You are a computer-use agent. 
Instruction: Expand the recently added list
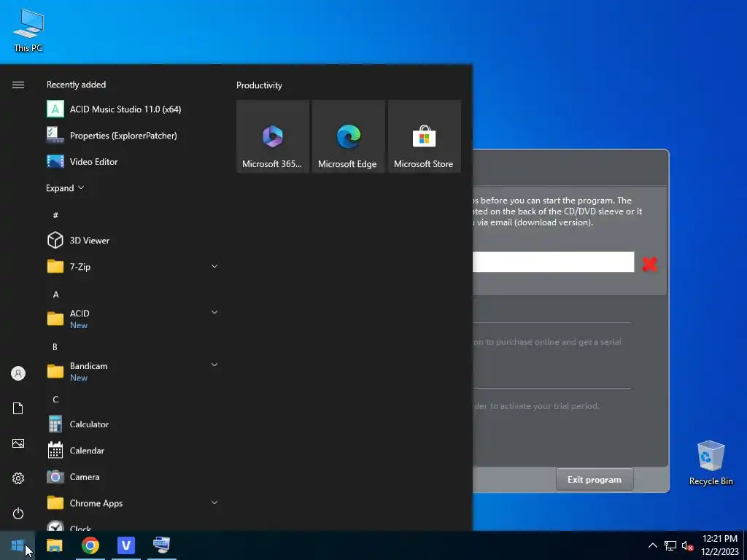(65, 188)
